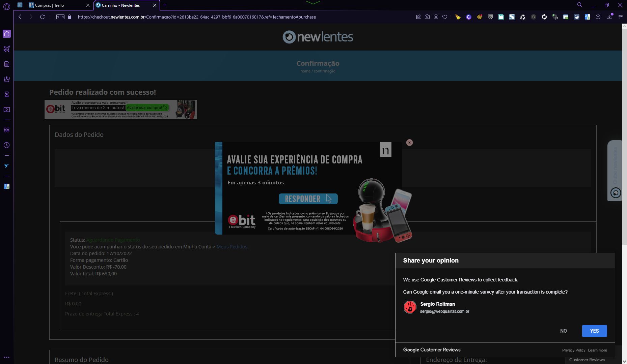Click the 'Aguardando Pagamento' status text
The width and height of the screenshot is (627, 364).
coord(113,240)
